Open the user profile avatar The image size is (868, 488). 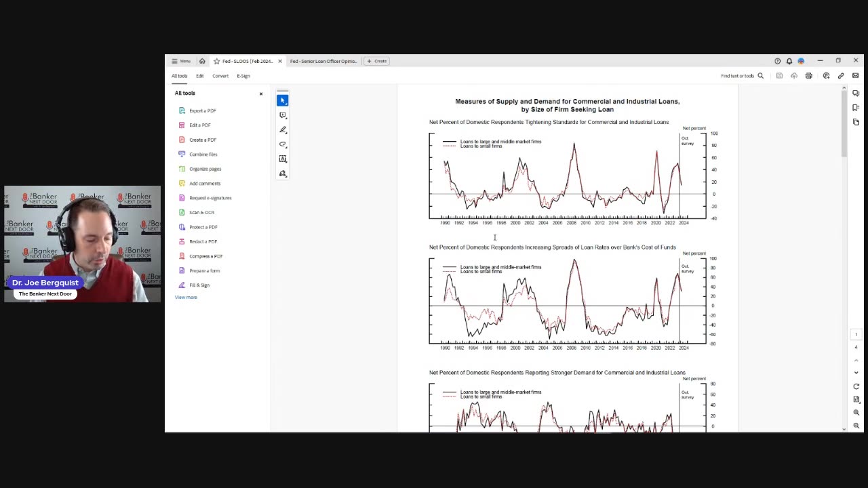(x=801, y=61)
